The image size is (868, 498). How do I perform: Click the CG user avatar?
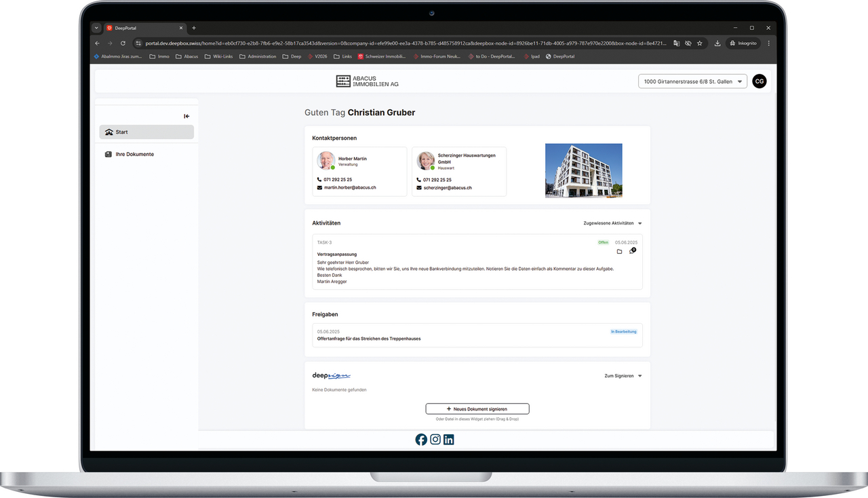click(x=759, y=81)
